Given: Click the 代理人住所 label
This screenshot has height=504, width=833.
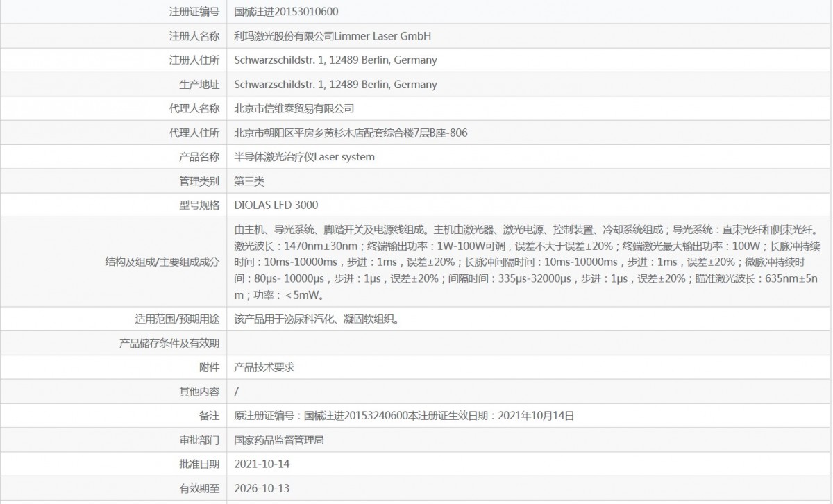Looking at the screenshot, I should coord(194,133).
